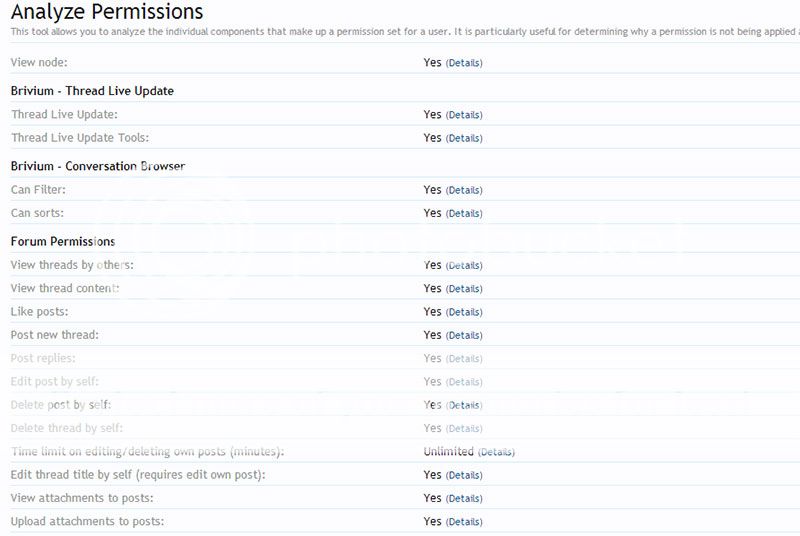Click the Forum Permissions section header
The height and width of the screenshot is (536, 800).
[63, 241]
